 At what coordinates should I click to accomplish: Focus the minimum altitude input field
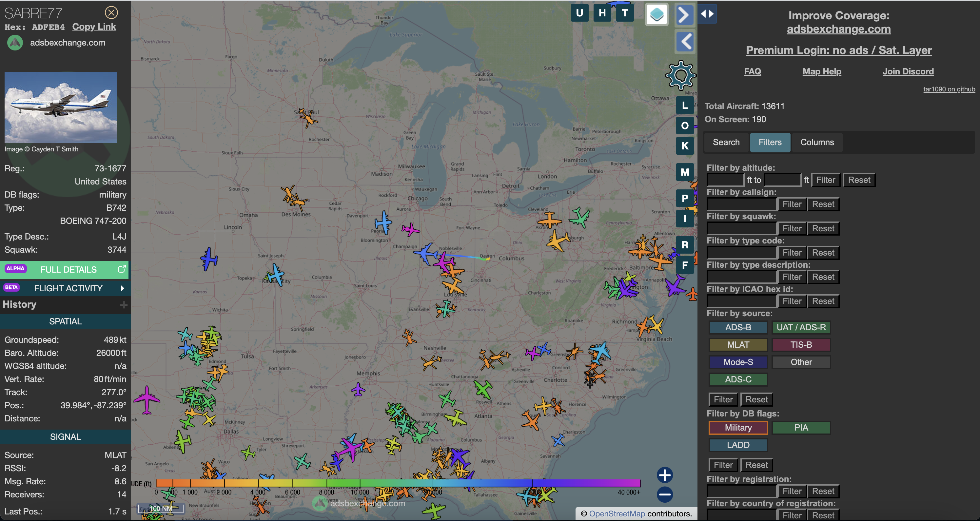click(725, 180)
